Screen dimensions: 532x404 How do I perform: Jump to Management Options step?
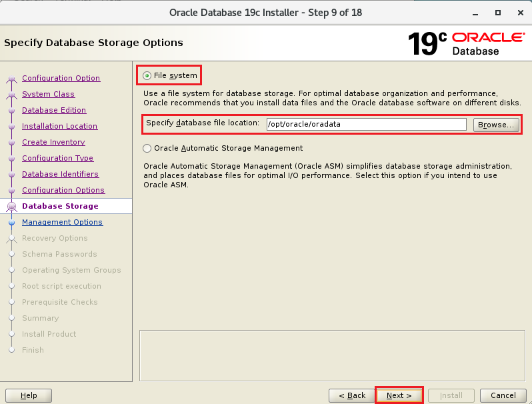(63, 222)
